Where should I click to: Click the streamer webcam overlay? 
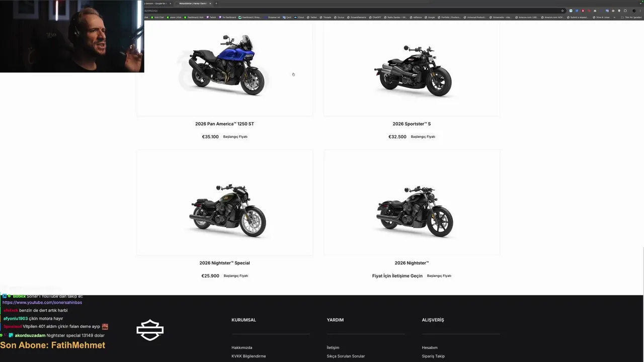pyautogui.click(x=72, y=36)
